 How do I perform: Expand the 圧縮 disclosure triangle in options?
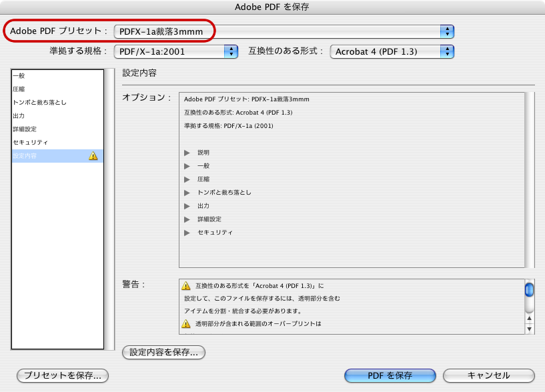[187, 179]
